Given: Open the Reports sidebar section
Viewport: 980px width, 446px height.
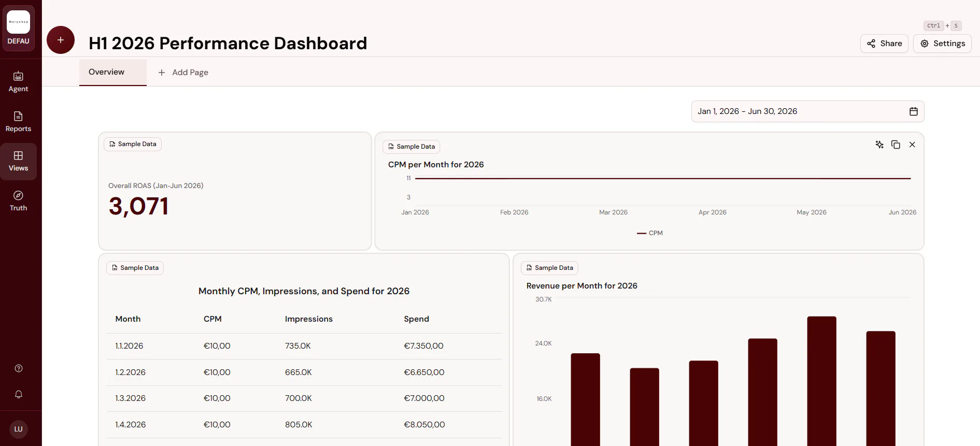Looking at the screenshot, I should pos(18,122).
